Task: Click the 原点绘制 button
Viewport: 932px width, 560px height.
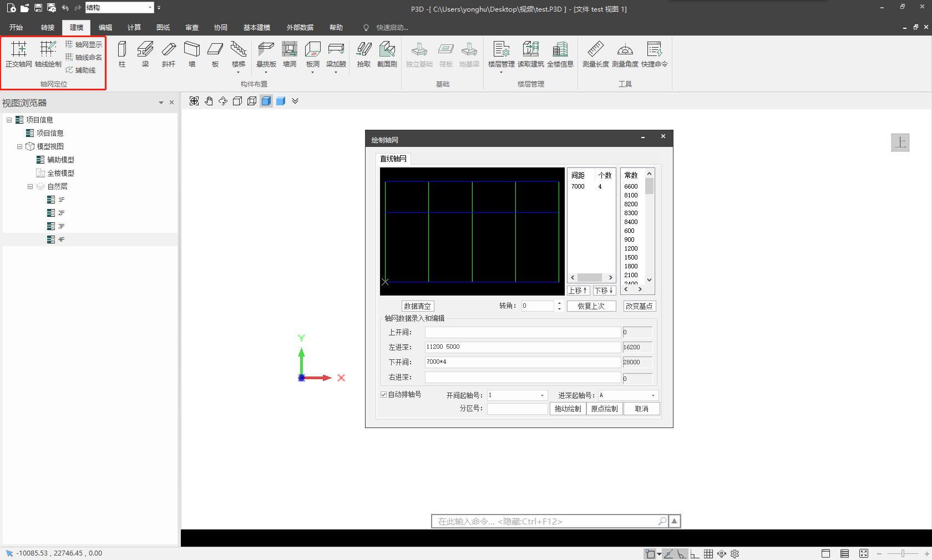Action: (x=604, y=409)
